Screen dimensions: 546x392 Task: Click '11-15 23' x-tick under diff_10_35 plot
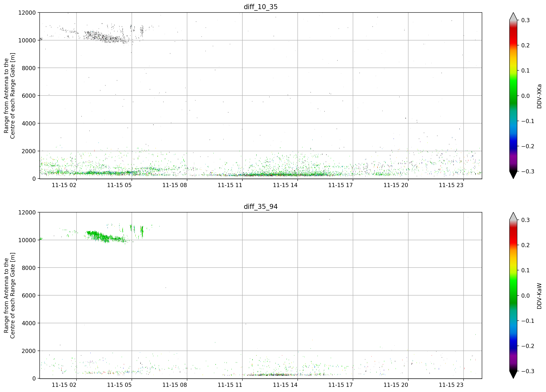point(451,185)
